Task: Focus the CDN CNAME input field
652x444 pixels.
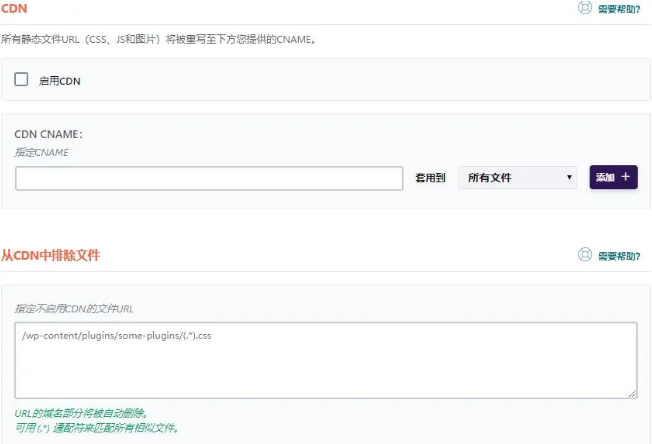Action: (x=209, y=178)
